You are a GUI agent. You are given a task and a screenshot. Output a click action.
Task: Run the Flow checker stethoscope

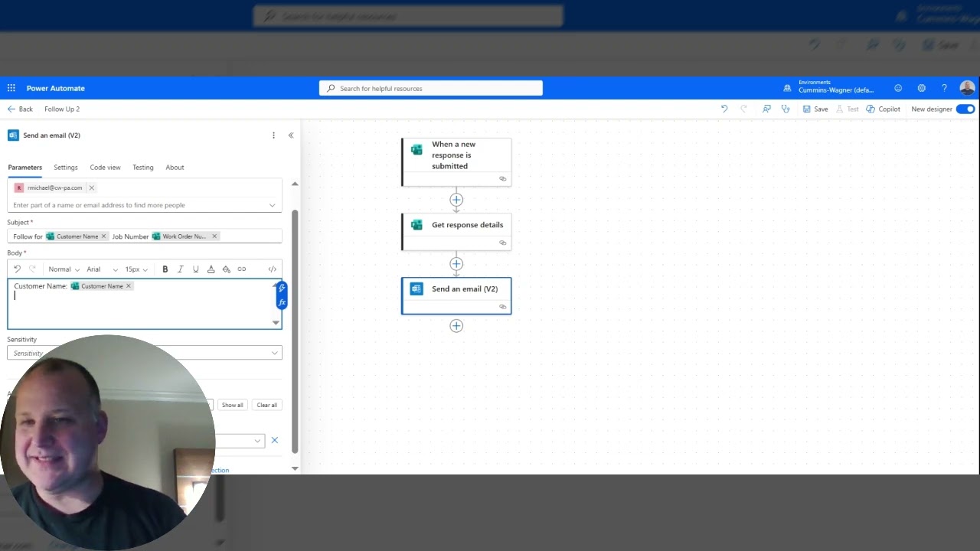point(786,109)
